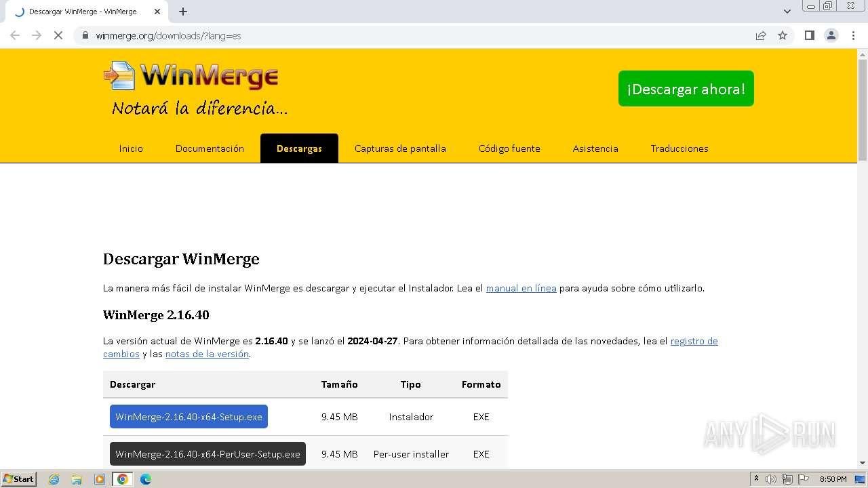Click the Tamaño column header
The height and width of the screenshot is (488, 868).
tap(340, 384)
